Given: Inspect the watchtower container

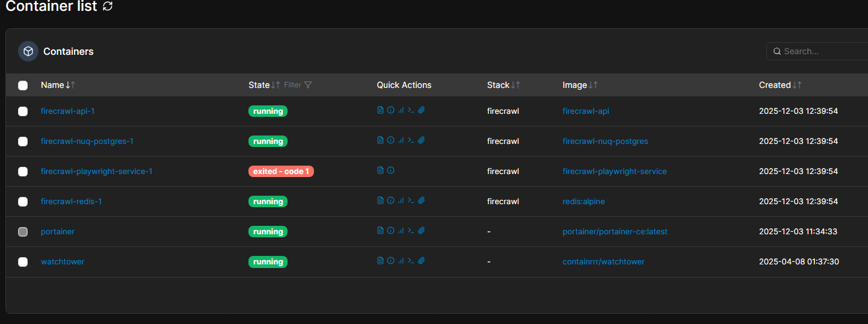Looking at the screenshot, I should click(390, 261).
